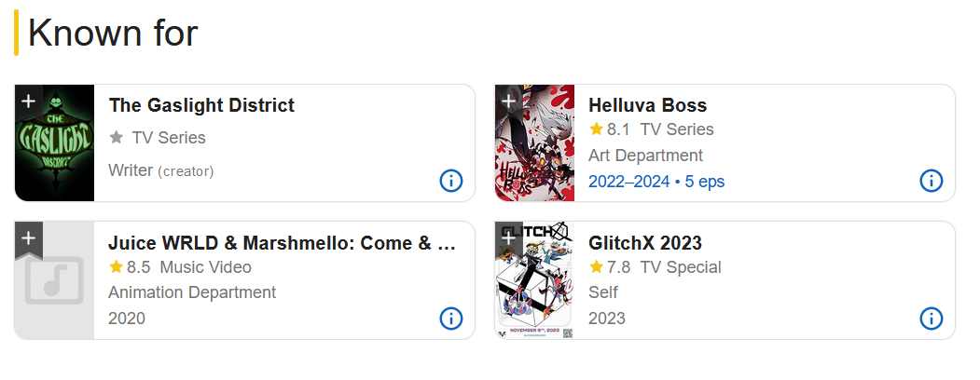Show info for GlitchX 2023
This screenshot has height=380, width=980.
click(931, 319)
